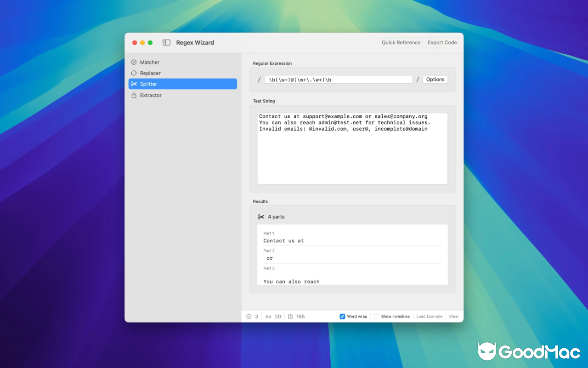Toggle the sidebar panel icon beside Regex Wizard
This screenshot has height=368, width=588.
tap(166, 42)
